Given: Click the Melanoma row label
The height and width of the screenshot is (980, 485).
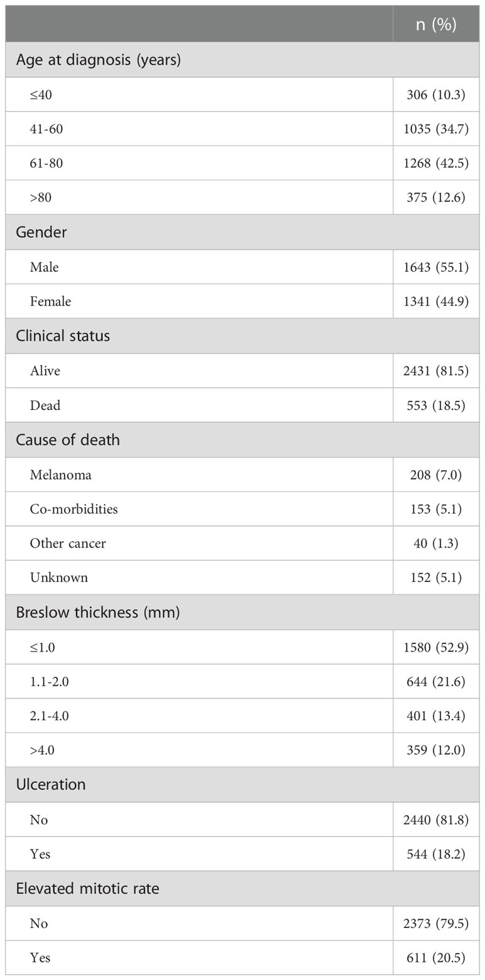Looking at the screenshot, I should pyautogui.click(x=60, y=475).
